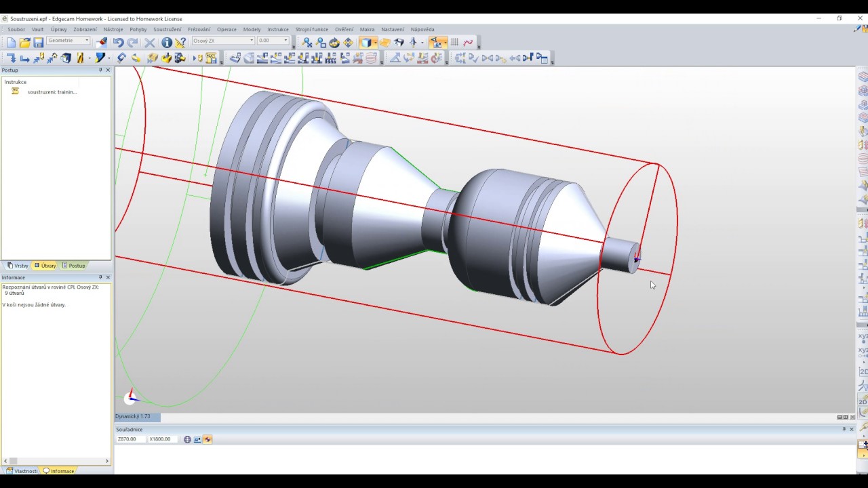Toggle the grid display
Viewport: 868px width, 488px height.
(x=454, y=42)
